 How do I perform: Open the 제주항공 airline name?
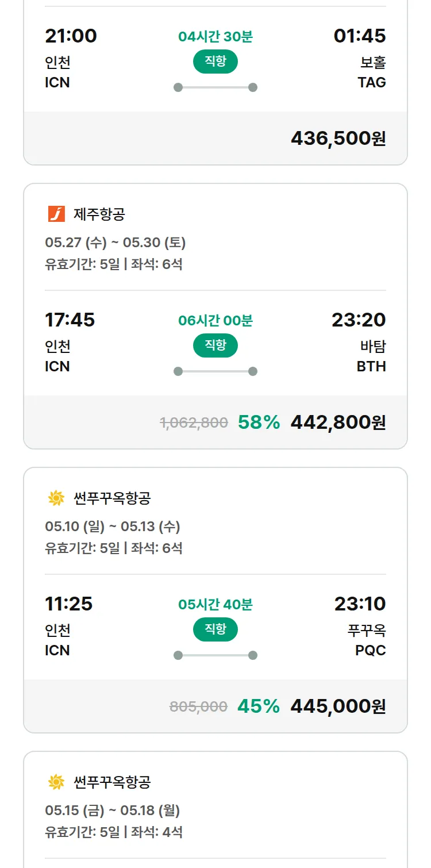tap(99, 214)
